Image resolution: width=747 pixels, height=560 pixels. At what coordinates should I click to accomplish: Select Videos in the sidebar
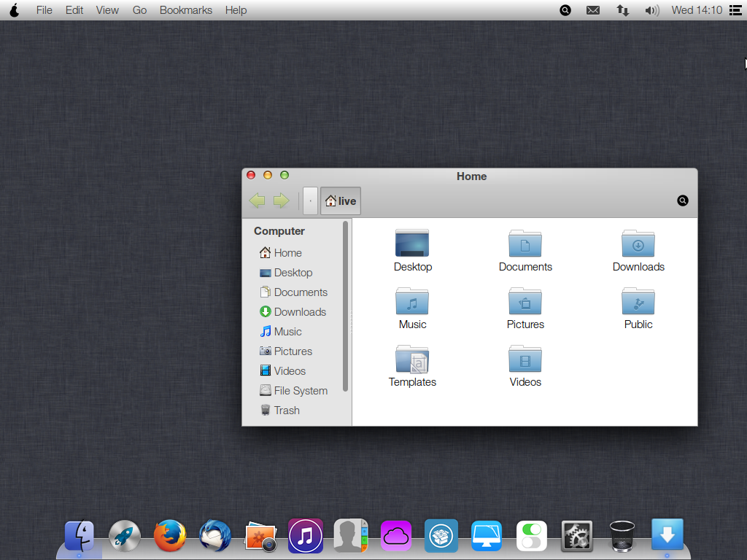pyautogui.click(x=289, y=371)
